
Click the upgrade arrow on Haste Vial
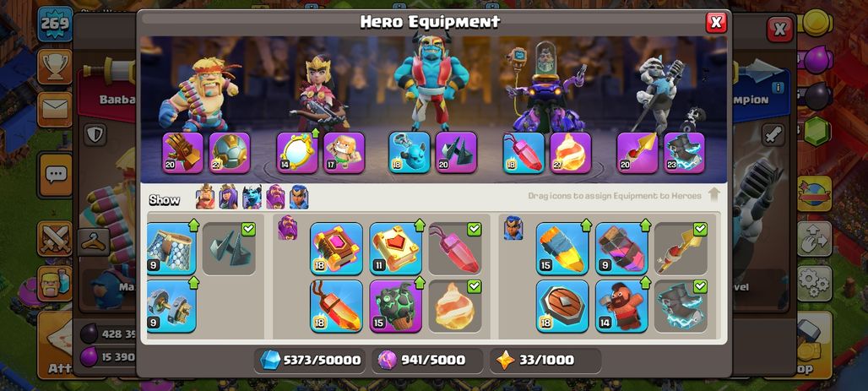click(x=586, y=225)
